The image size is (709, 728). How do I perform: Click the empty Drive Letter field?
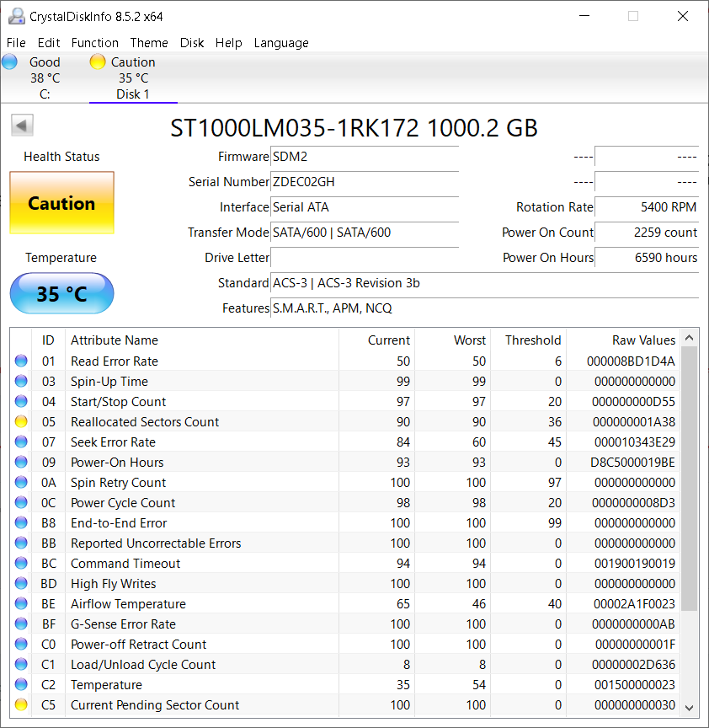click(x=365, y=258)
